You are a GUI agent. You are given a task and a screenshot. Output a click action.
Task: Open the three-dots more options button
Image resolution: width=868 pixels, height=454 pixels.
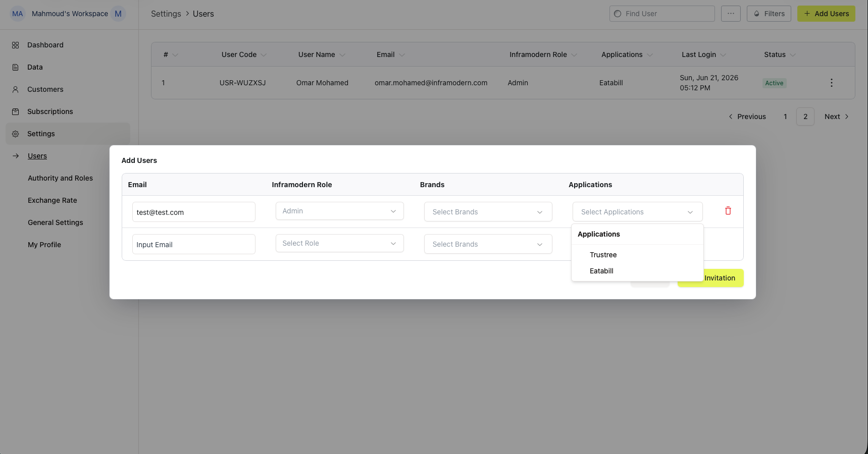pos(731,14)
